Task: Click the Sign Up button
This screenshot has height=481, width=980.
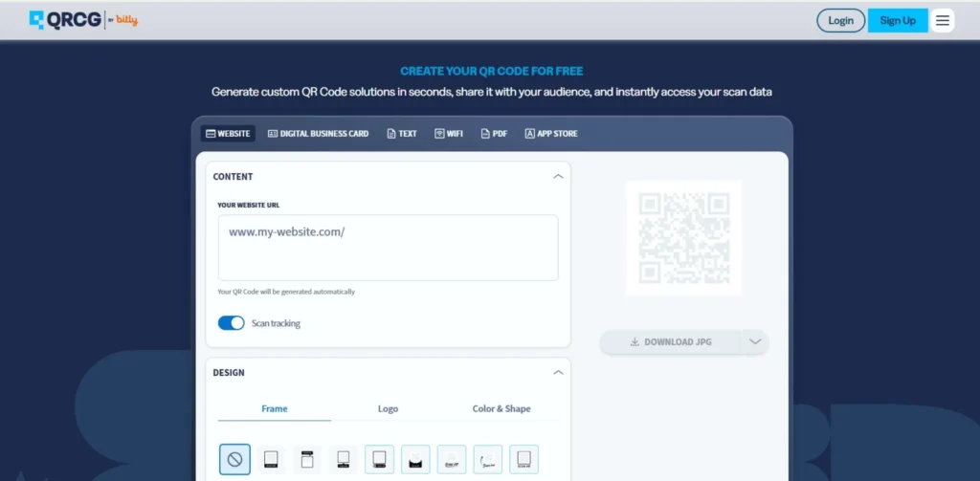Action: (898, 21)
